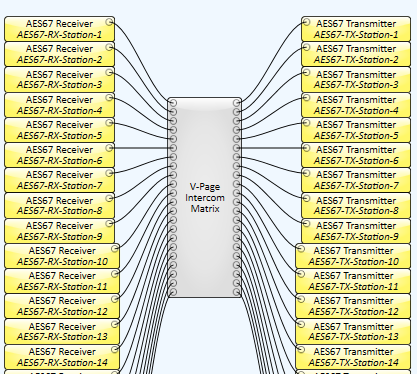Image resolution: width=417 pixels, height=374 pixels.
Task: Click input pin of AES67-TX-Station-8
Action: 307,198
